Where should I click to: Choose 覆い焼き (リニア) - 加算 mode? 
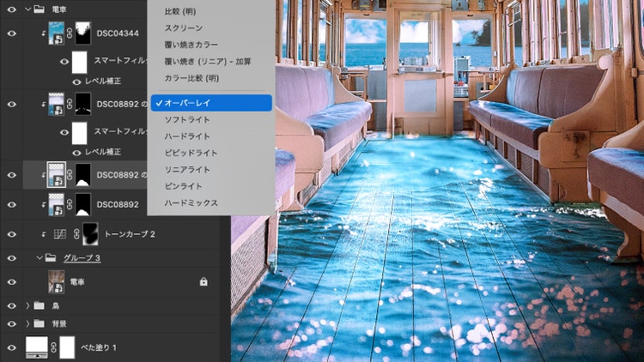point(208,61)
